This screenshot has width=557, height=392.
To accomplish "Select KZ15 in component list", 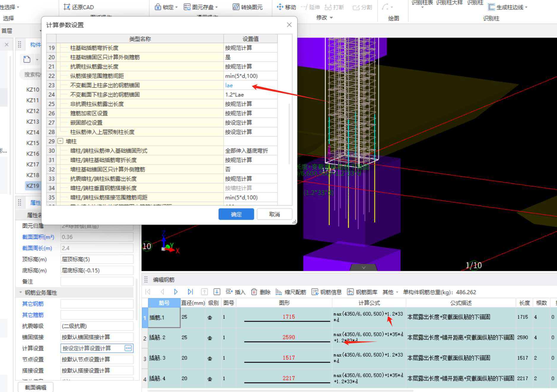I will (x=33, y=143).
